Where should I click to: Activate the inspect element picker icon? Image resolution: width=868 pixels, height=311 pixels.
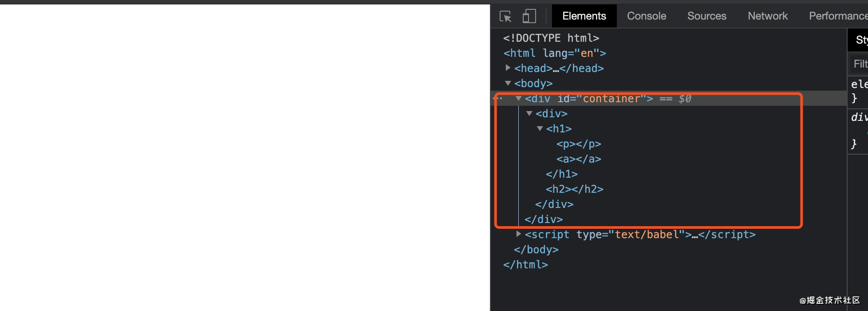[x=505, y=16]
